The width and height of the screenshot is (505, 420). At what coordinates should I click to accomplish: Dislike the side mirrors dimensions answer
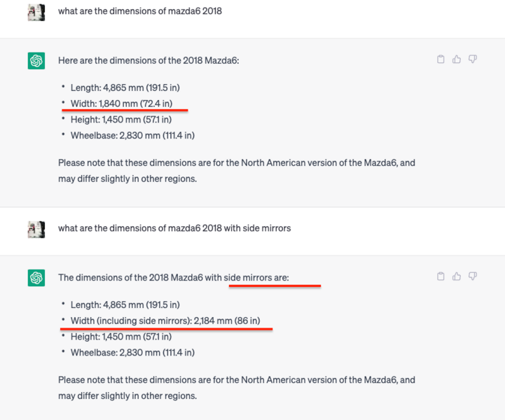pos(473,276)
